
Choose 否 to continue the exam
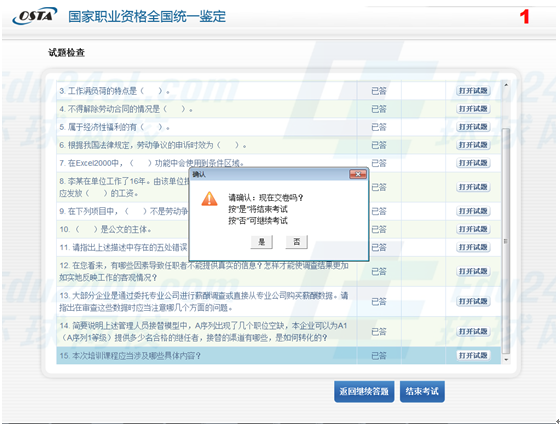(296, 242)
